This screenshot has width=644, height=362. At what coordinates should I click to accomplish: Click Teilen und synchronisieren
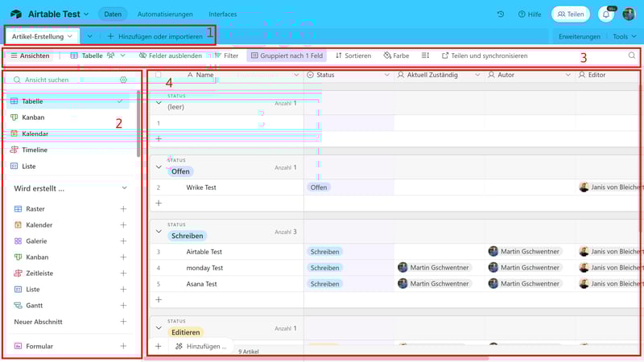(x=485, y=56)
